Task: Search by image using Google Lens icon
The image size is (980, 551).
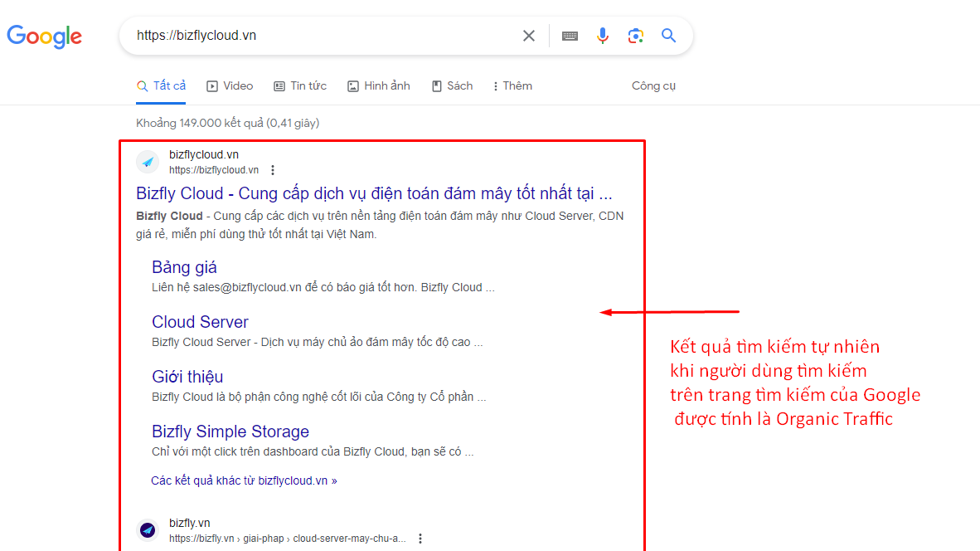Action: point(635,36)
